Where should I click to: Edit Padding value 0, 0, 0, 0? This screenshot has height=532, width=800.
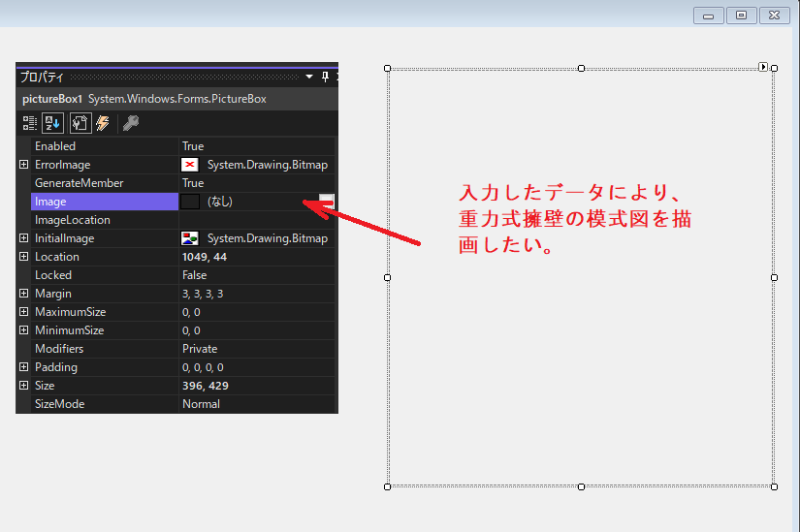point(203,366)
